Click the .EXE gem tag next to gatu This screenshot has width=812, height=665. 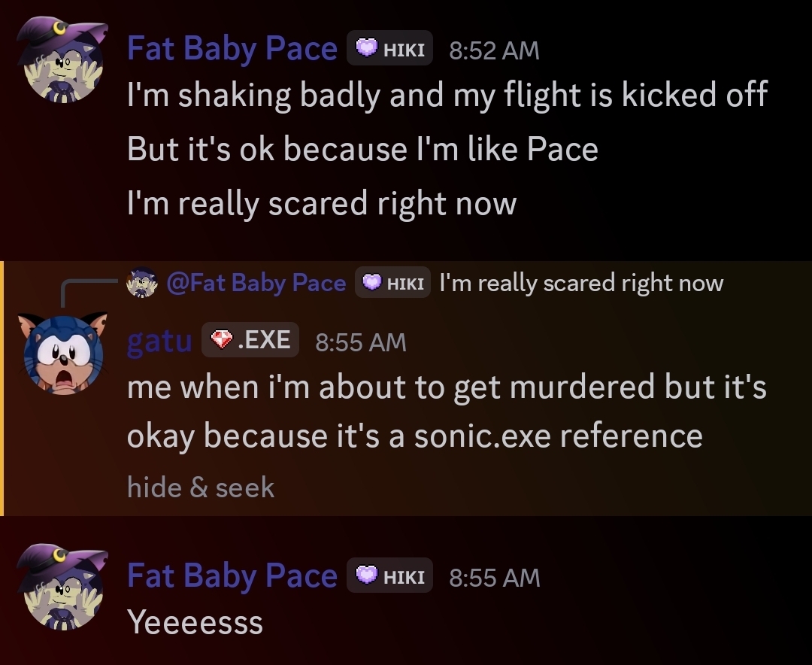pos(250,340)
